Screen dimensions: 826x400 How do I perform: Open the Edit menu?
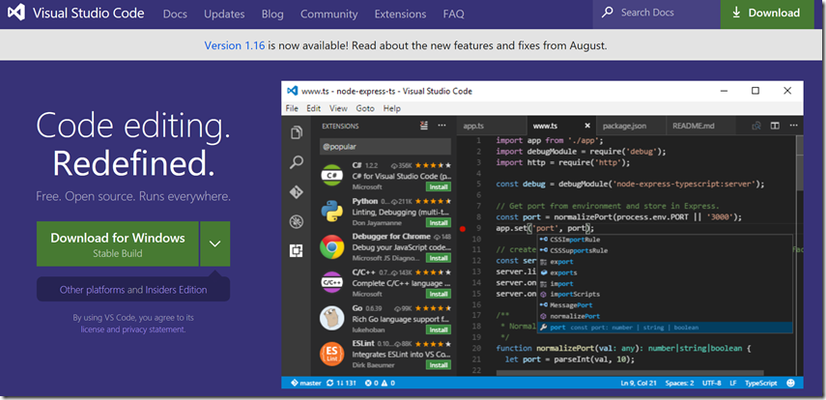pos(314,109)
